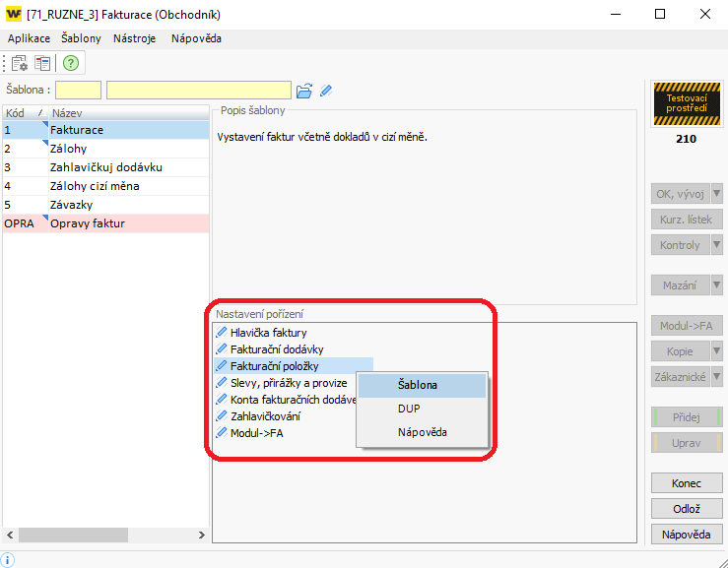Image resolution: width=728 pixels, height=568 pixels.
Task: Click the Mazání button
Action: [x=681, y=284]
